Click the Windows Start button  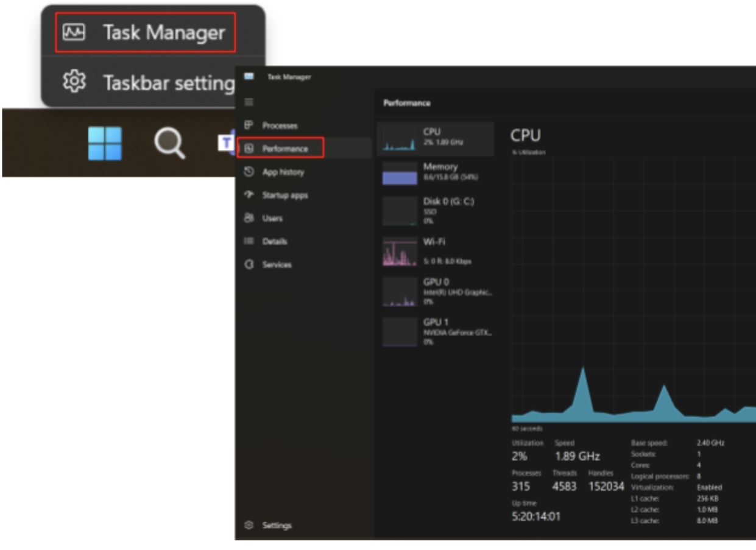[105, 144]
